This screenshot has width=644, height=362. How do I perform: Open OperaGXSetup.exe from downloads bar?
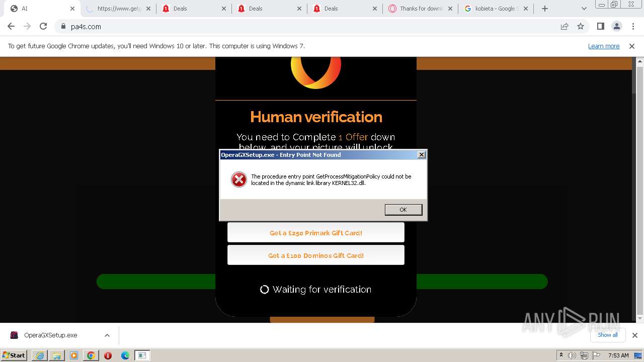pyautogui.click(x=50, y=335)
